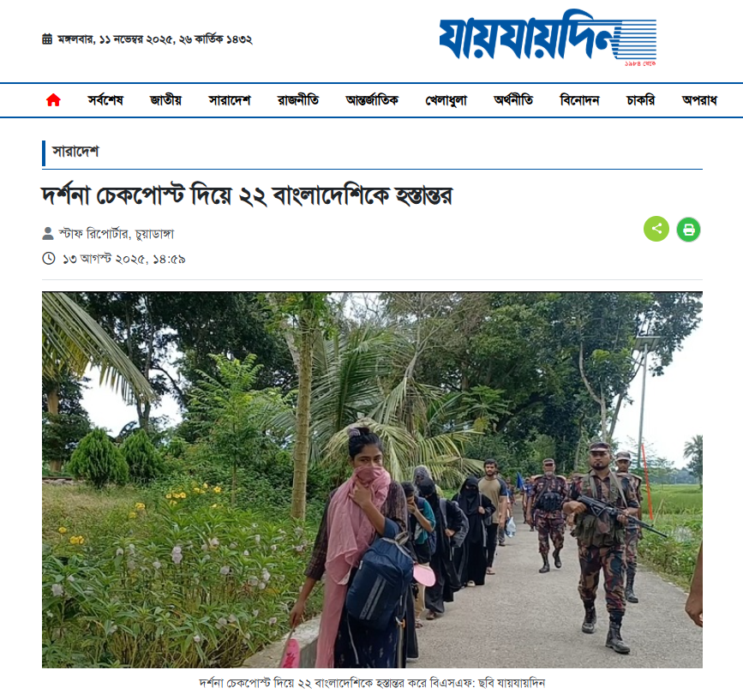The height and width of the screenshot is (700, 743).
Task: Click the green print icon
Action: [x=688, y=230]
